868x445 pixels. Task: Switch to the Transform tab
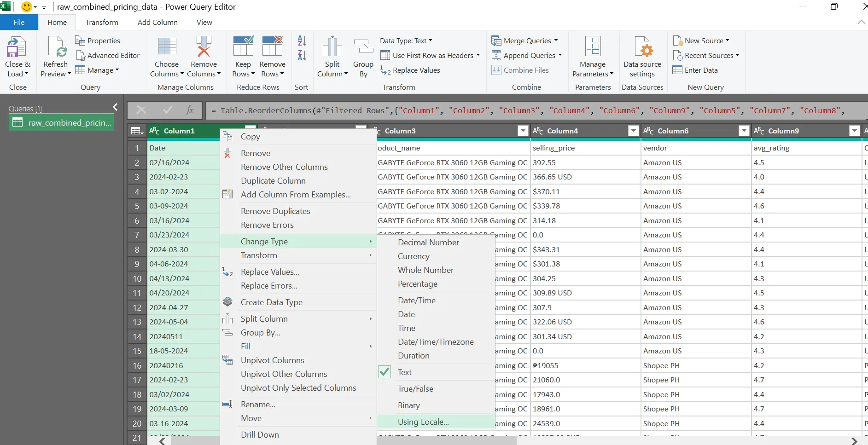tap(102, 22)
